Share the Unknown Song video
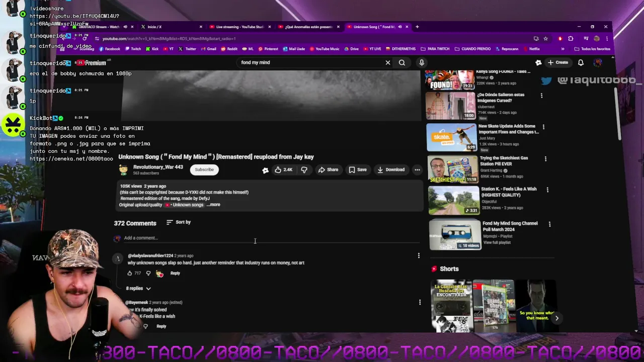Viewport: 644px width, 362px height. (328, 170)
